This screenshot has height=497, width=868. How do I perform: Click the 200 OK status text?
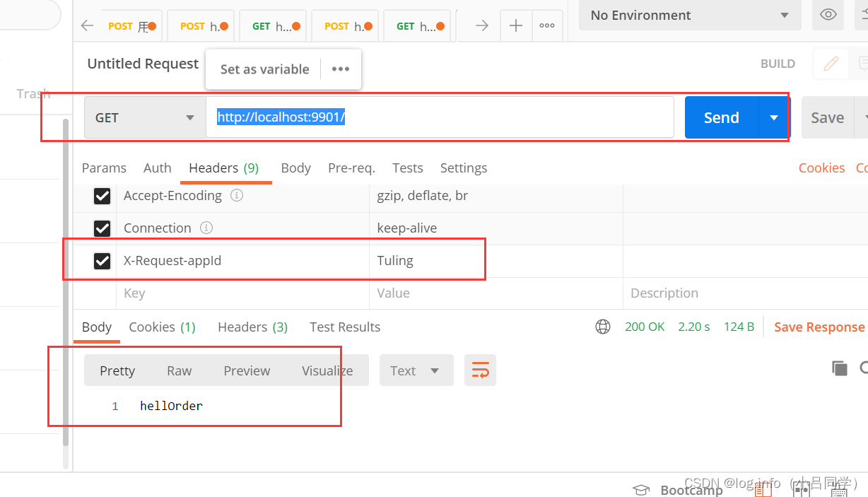(645, 327)
